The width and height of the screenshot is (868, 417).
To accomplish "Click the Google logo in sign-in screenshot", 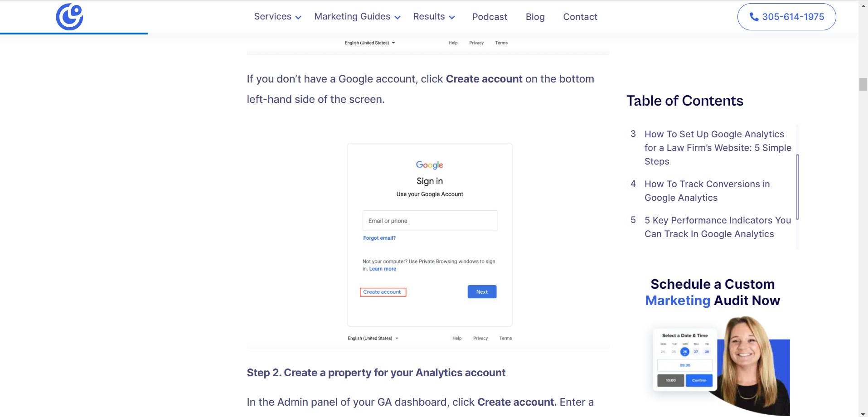I will tap(429, 165).
